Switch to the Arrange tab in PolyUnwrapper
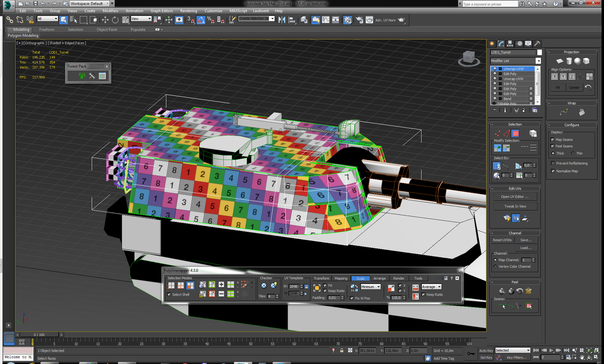The width and height of the screenshot is (604, 364). [379, 278]
